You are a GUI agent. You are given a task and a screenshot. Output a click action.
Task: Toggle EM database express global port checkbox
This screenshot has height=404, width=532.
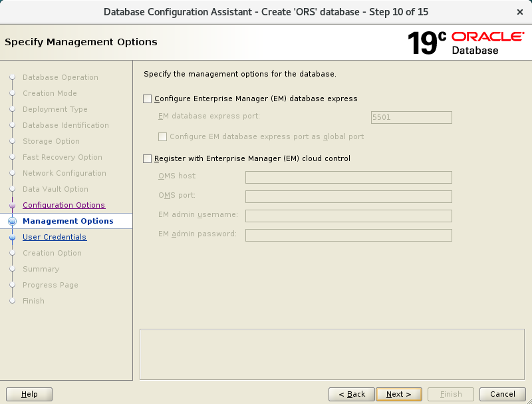click(x=162, y=136)
